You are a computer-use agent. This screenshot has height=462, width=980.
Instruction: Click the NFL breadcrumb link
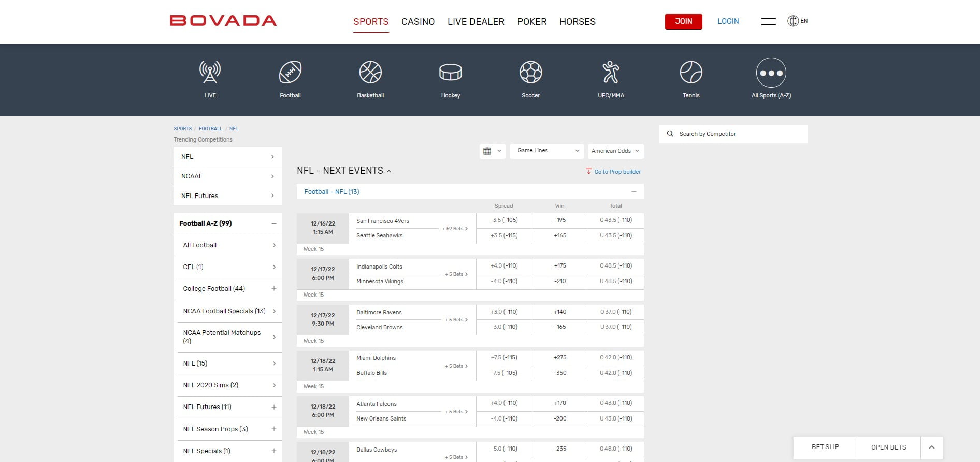coord(234,128)
